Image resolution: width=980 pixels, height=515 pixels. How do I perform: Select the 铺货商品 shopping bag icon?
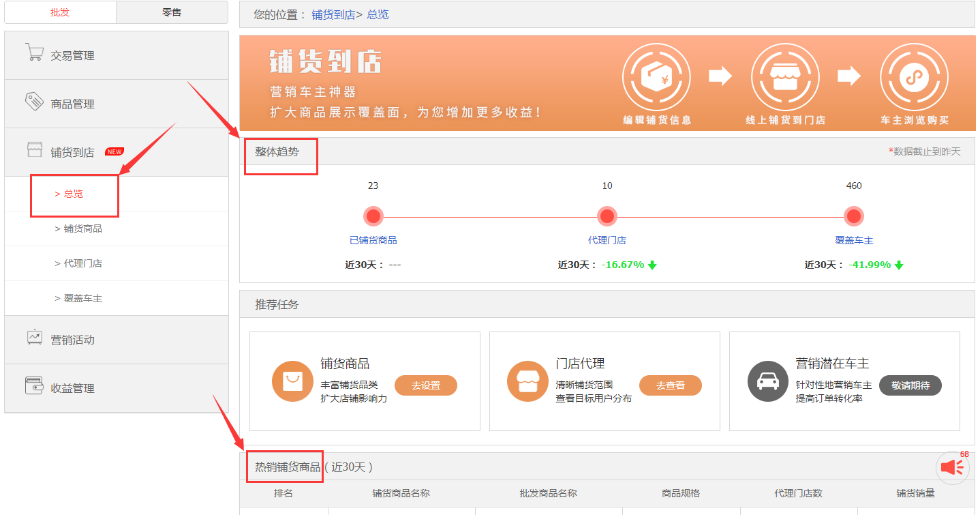pyautogui.click(x=292, y=381)
